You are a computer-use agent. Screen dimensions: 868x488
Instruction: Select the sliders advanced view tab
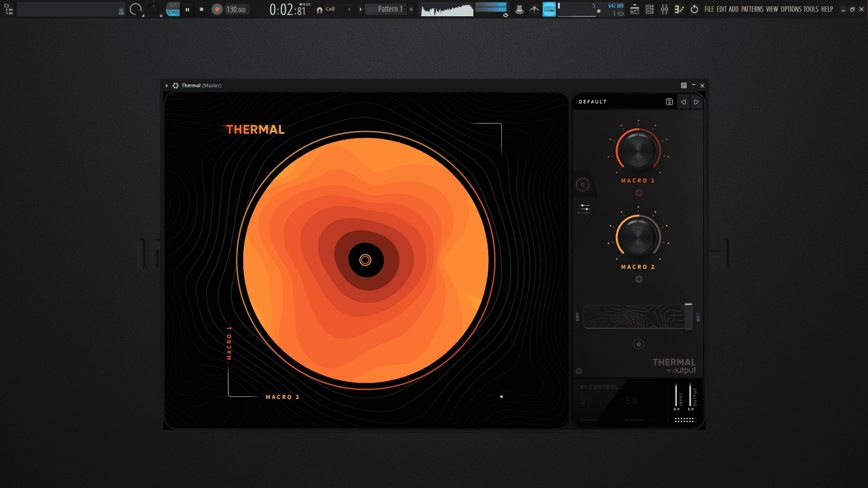click(584, 208)
